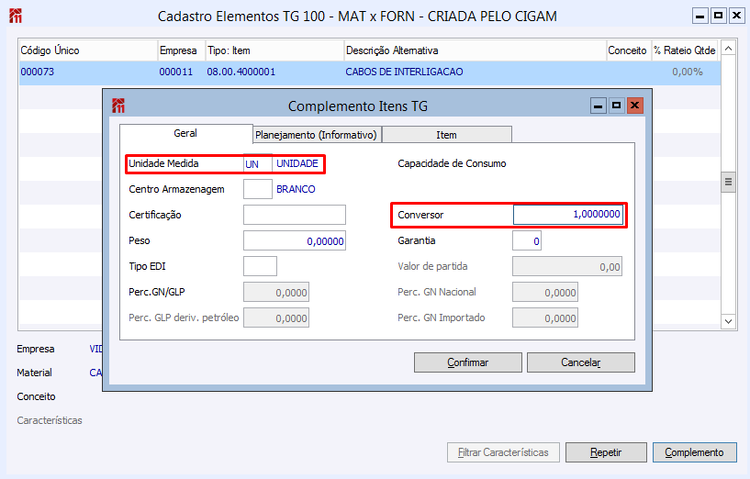Image resolution: width=750 pixels, height=479 pixels.
Task: Click the Unidade Medida code field
Action: click(257, 164)
